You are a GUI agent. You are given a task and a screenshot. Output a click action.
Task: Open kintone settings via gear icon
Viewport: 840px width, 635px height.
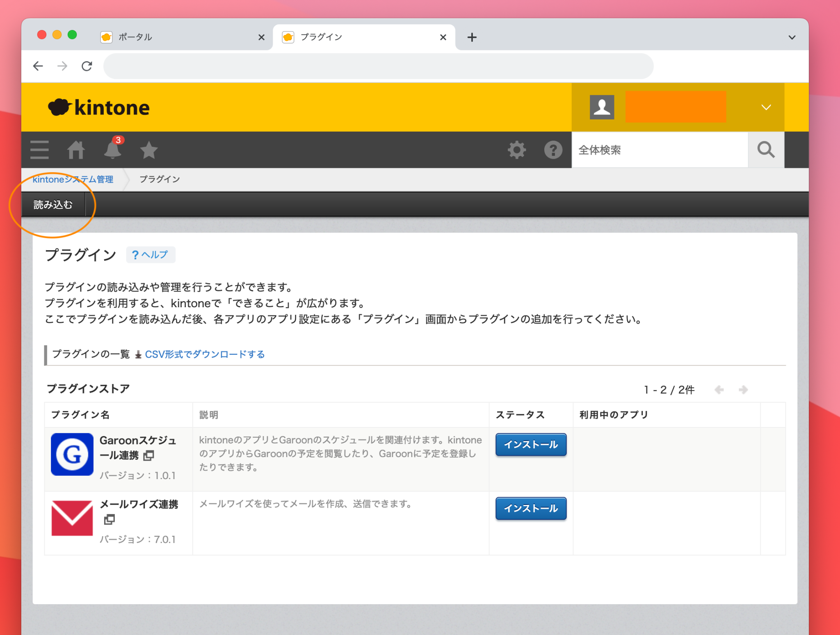[517, 150]
